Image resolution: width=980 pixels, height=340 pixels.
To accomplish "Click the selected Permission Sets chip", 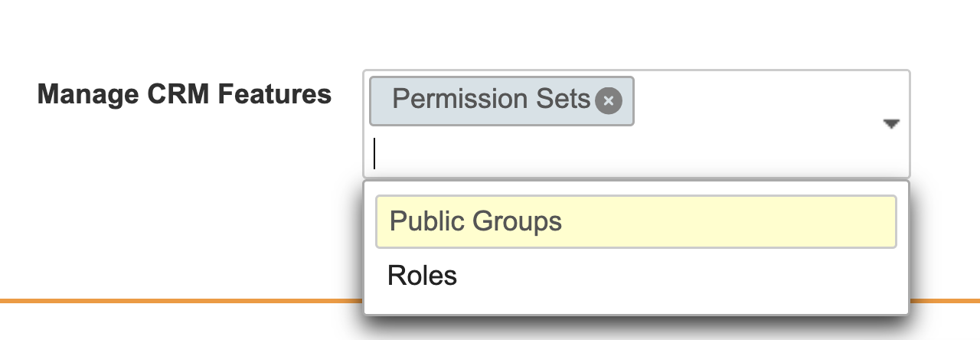I will coord(491,100).
